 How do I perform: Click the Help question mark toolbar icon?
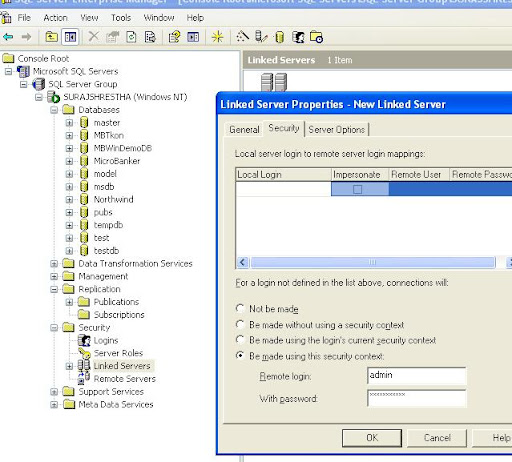pos(174,37)
